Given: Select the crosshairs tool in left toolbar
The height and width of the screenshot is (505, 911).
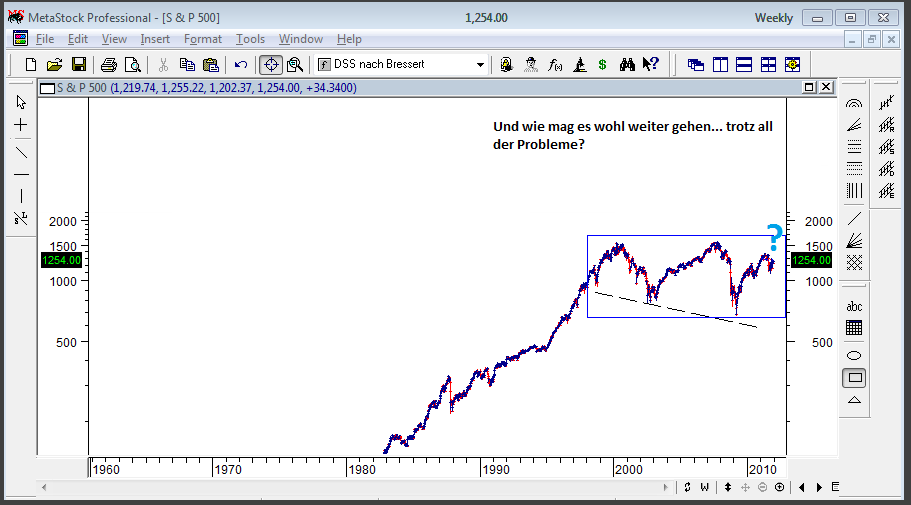Looking at the screenshot, I should (21, 125).
